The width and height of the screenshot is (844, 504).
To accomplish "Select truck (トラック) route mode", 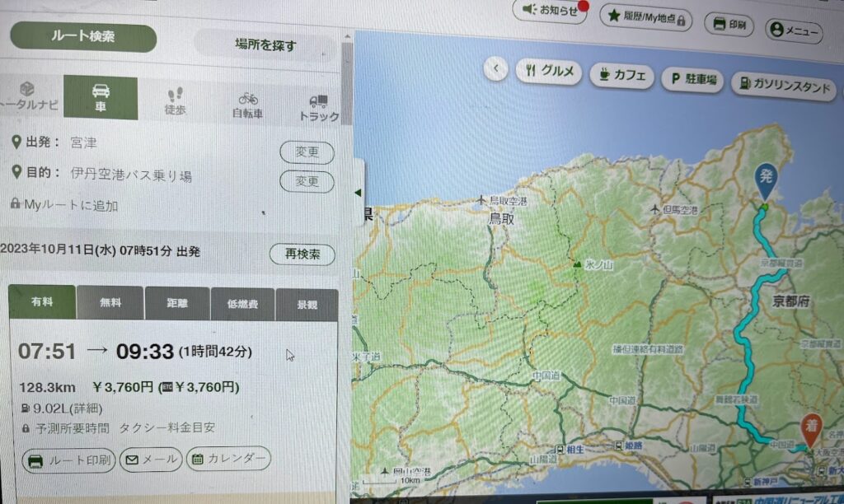I will 319,108.
